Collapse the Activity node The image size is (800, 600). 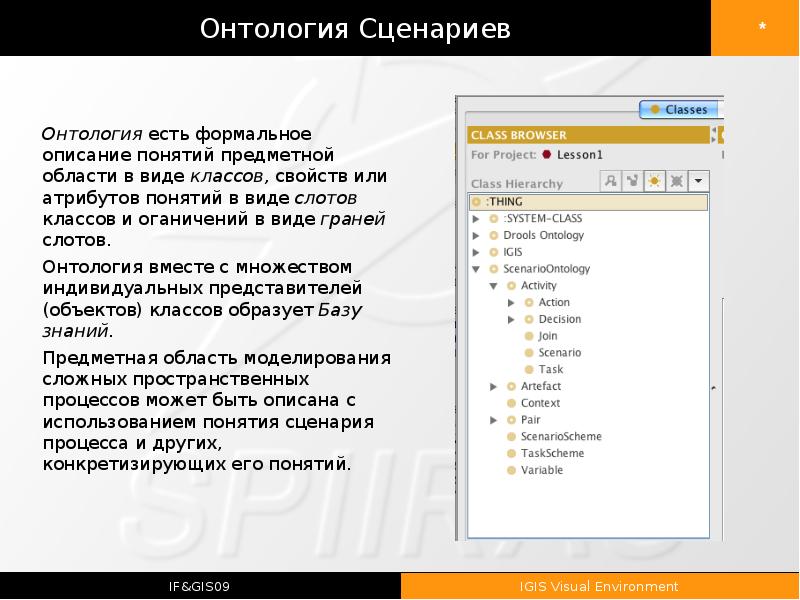[494, 286]
